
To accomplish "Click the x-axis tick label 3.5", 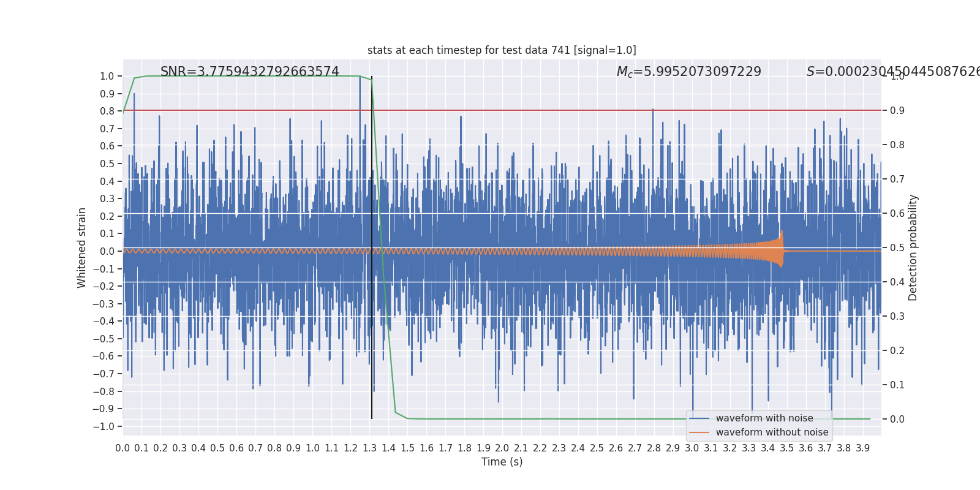I will [787, 448].
